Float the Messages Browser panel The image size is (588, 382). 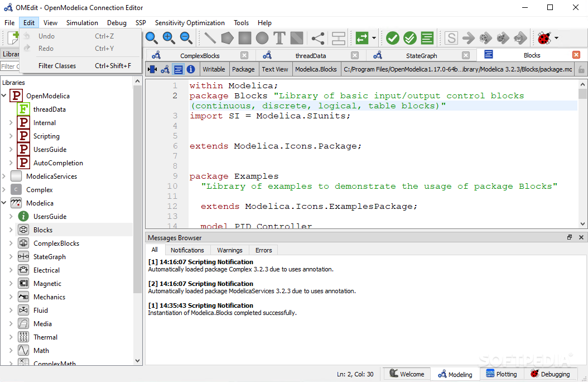tap(569, 237)
